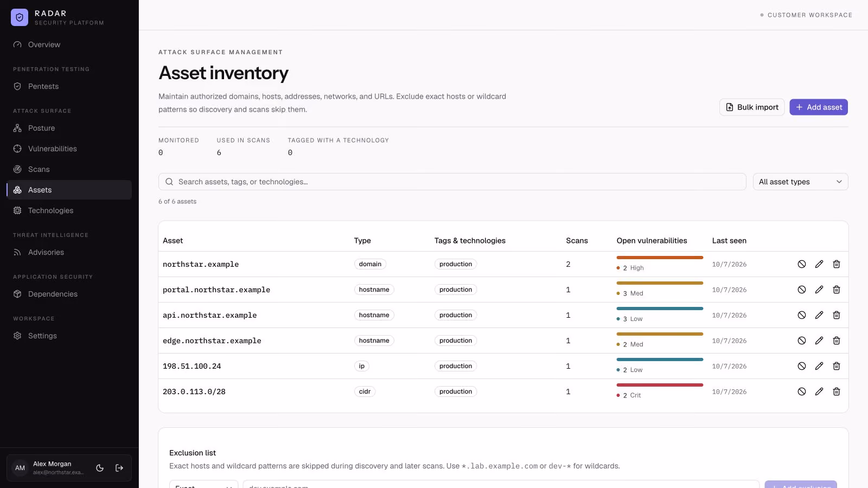Navigate to Vulnerabilities
The height and width of the screenshot is (488, 868).
point(69,149)
